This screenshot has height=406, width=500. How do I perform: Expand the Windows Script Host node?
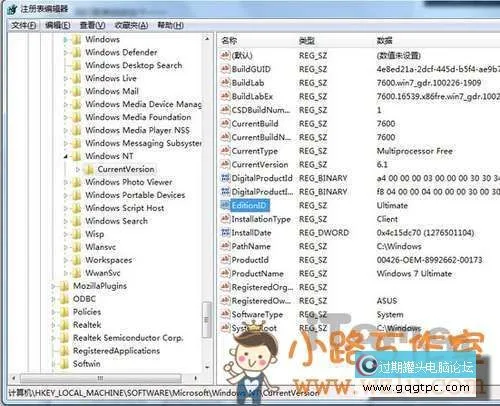(66, 208)
